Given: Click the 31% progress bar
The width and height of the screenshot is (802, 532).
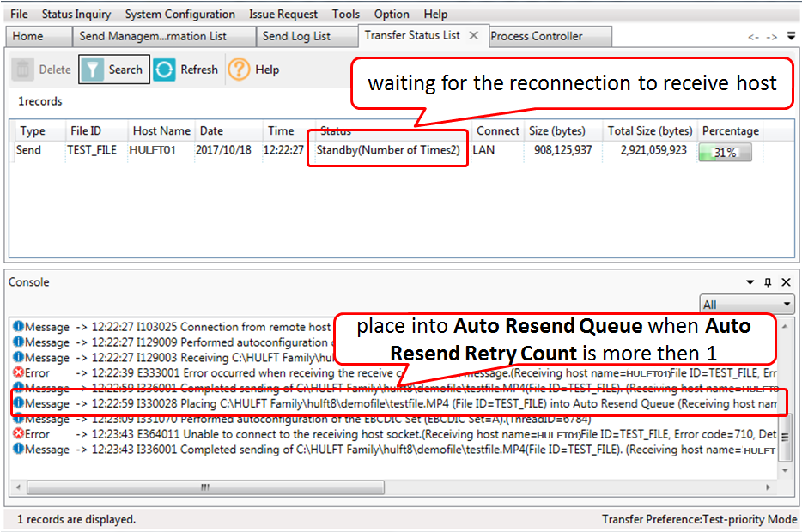Looking at the screenshot, I should tap(726, 152).
